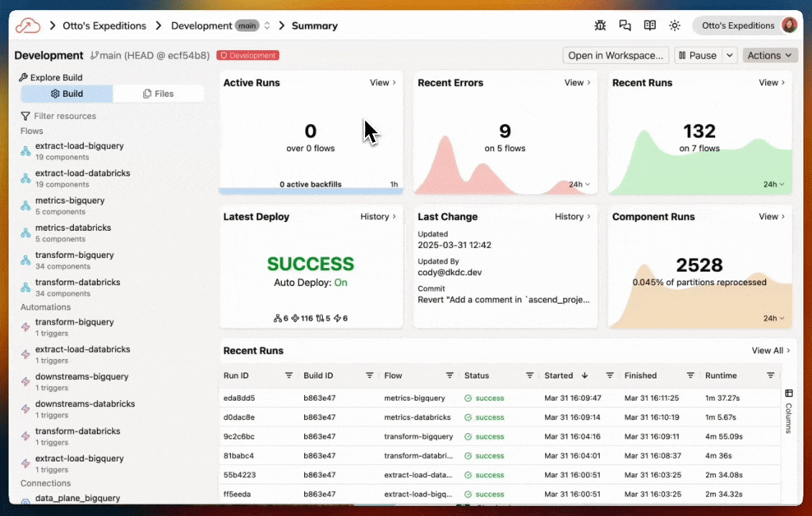
Task: Select Otto's Expeditions breadcrumb
Action: pos(104,25)
